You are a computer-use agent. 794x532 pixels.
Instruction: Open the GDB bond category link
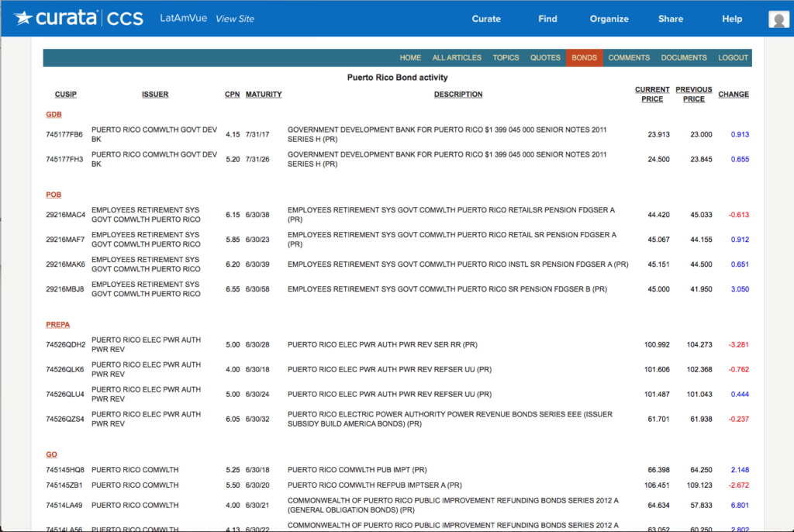pos(54,115)
